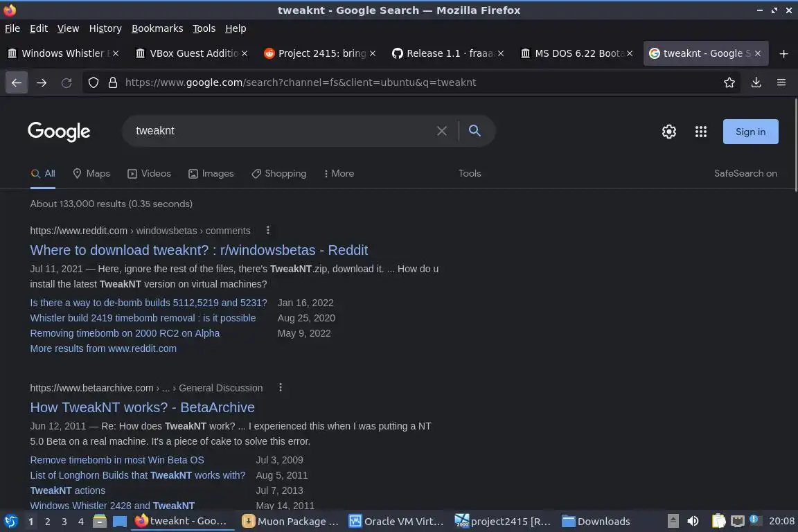Close the Windows Whistler tab
Image resolution: width=798 pixels, height=532 pixels.
click(116, 53)
